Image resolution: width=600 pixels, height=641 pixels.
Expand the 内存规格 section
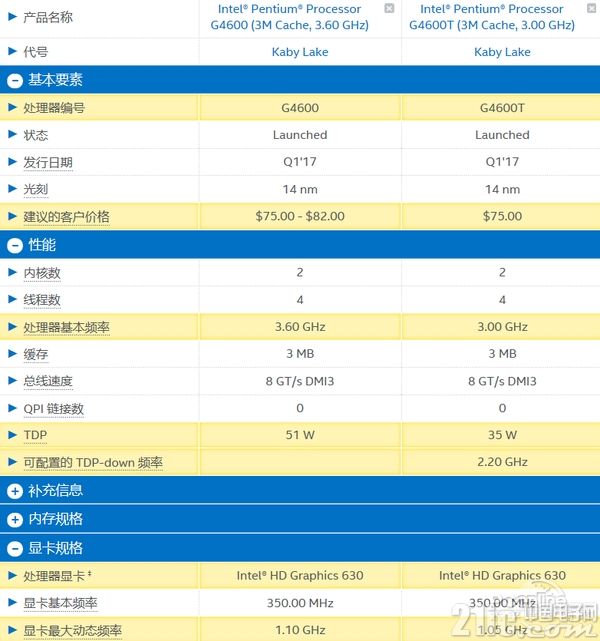(15, 520)
